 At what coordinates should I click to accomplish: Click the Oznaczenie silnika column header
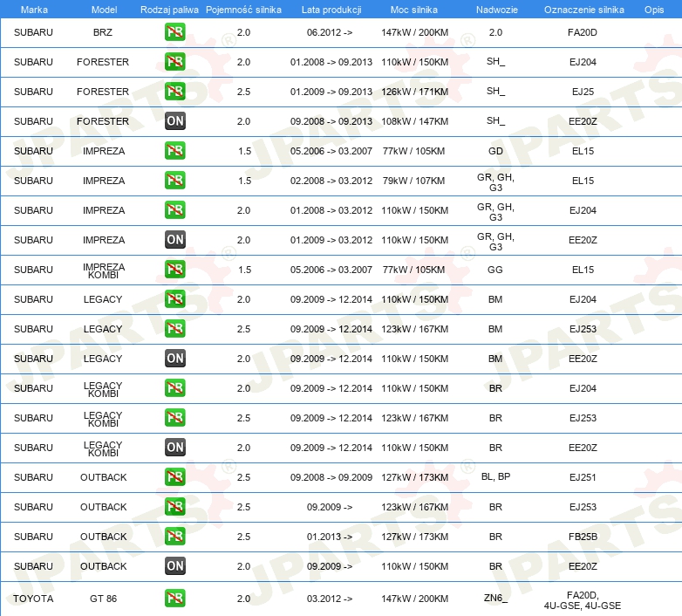tap(583, 10)
